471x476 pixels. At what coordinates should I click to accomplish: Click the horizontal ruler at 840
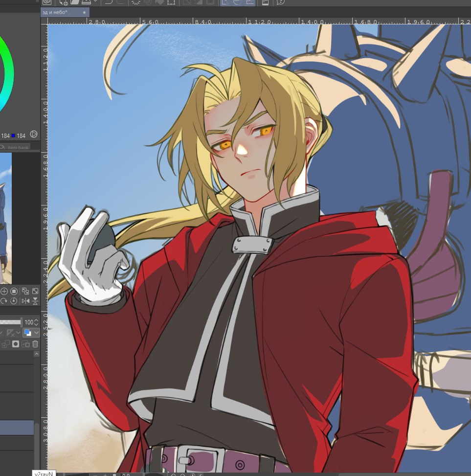point(203,22)
